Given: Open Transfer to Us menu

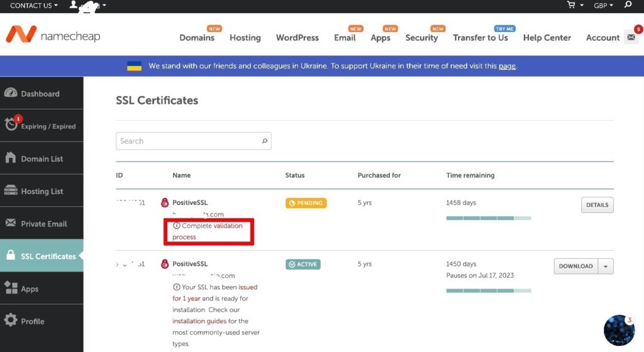Looking at the screenshot, I should coord(480,37).
